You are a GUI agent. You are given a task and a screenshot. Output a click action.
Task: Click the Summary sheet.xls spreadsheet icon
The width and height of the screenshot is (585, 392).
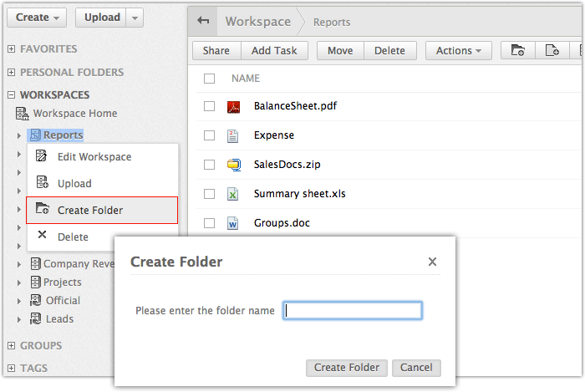233,194
